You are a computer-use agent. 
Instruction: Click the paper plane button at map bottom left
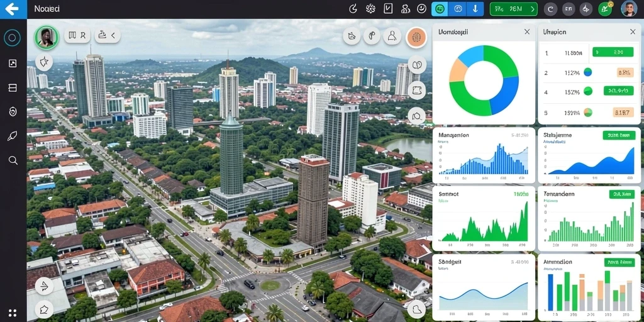point(44,286)
